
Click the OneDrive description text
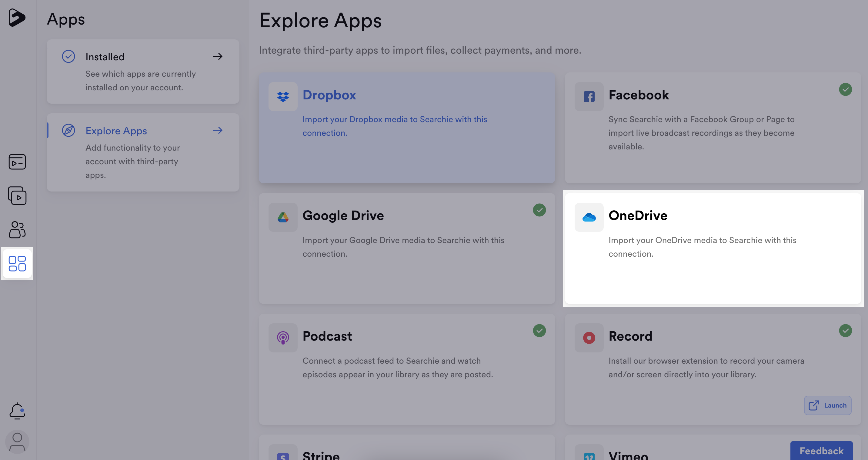702,247
